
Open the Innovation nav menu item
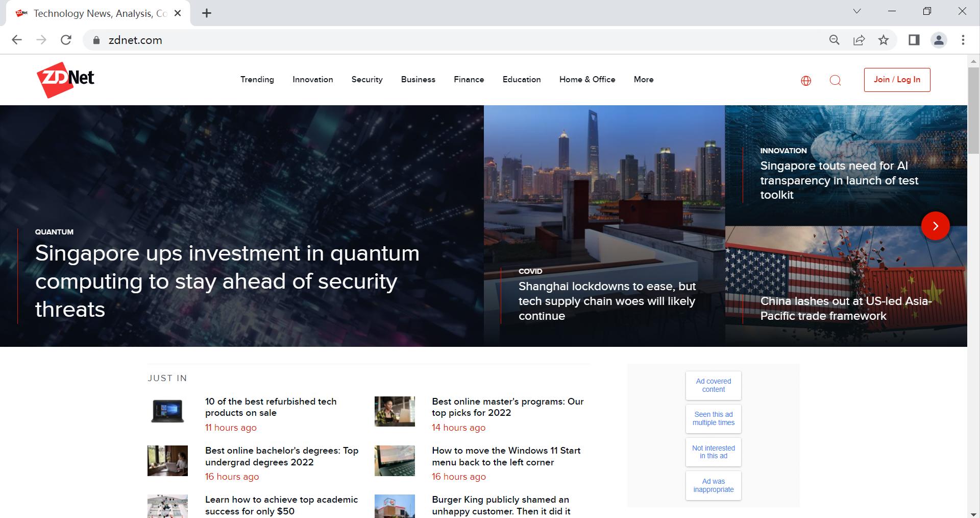[x=312, y=80]
